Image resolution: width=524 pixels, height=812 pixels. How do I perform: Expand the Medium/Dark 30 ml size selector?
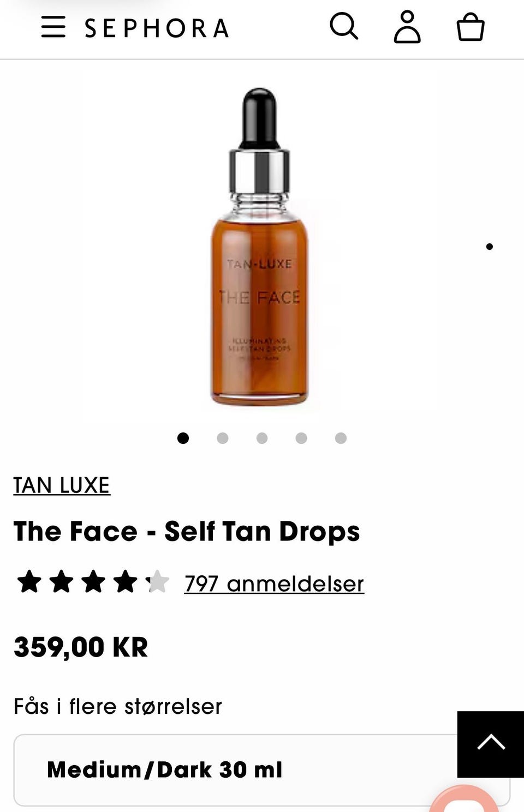click(x=261, y=770)
